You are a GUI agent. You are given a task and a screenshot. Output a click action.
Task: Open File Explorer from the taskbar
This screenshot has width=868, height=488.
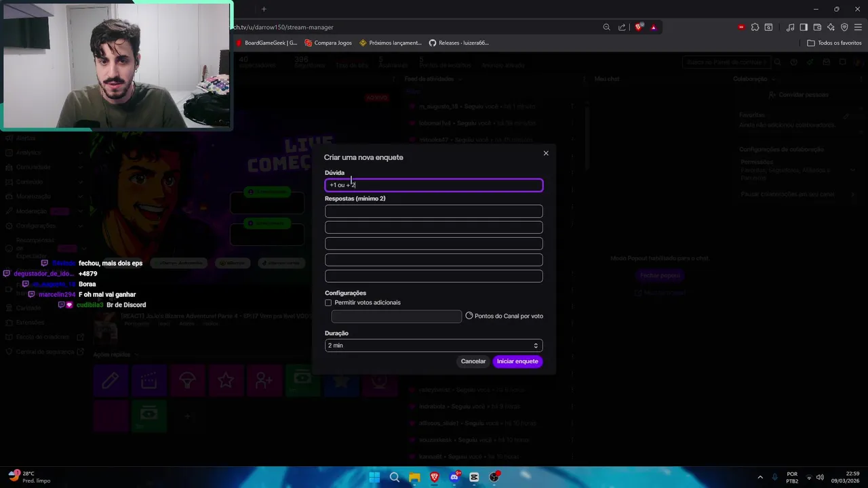414,477
